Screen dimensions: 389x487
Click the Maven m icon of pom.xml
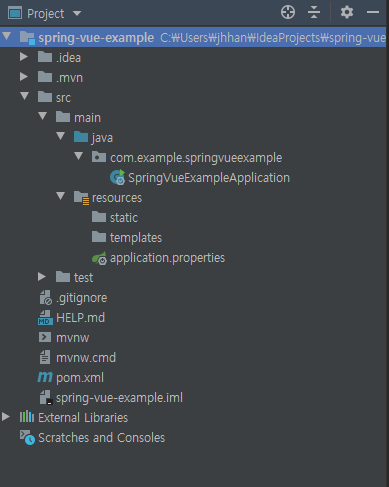[x=45, y=378]
